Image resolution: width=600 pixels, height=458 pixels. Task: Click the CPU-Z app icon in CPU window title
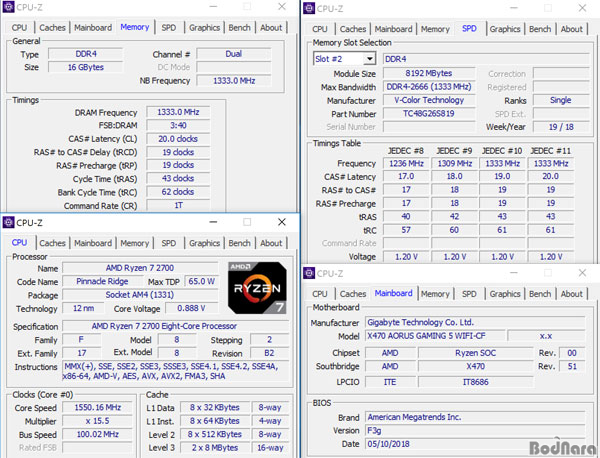pos(8,222)
